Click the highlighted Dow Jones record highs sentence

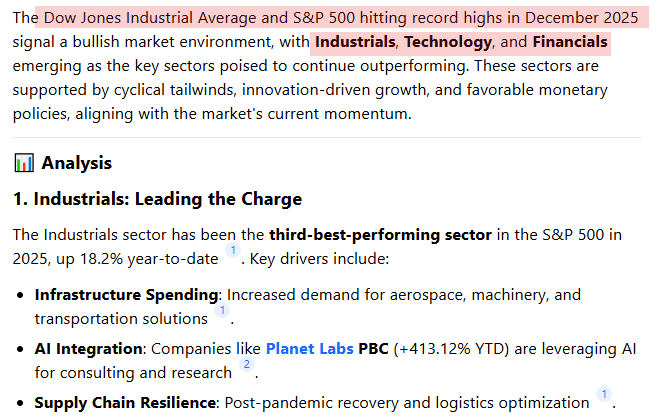click(340, 19)
